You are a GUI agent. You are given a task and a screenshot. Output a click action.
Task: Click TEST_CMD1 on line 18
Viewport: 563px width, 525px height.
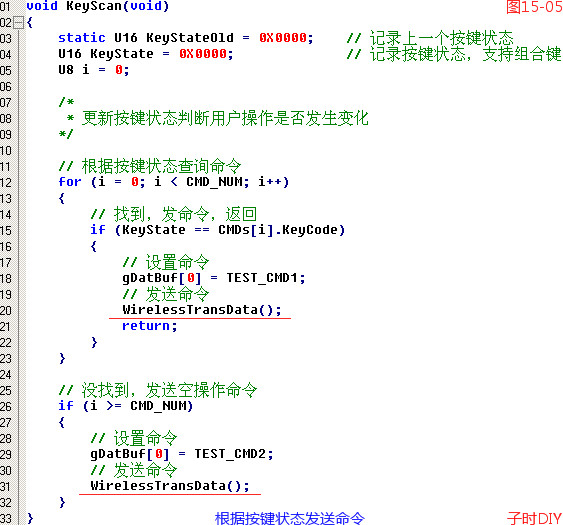(x=262, y=278)
